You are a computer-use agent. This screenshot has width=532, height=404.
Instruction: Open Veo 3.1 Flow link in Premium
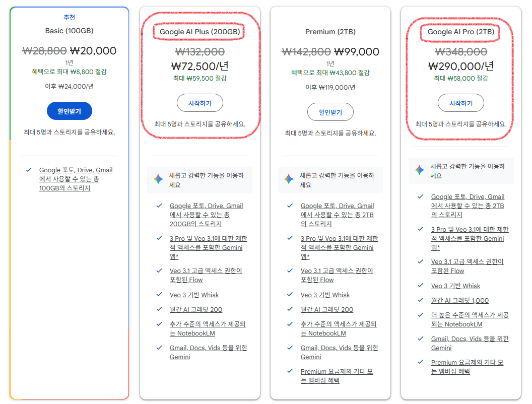pyautogui.click(x=337, y=275)
